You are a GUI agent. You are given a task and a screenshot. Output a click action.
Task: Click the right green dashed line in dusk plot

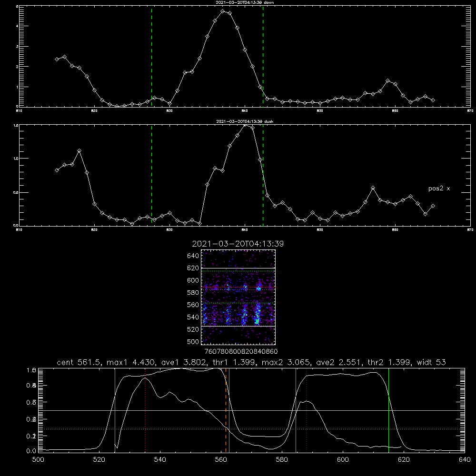point(263,175)
